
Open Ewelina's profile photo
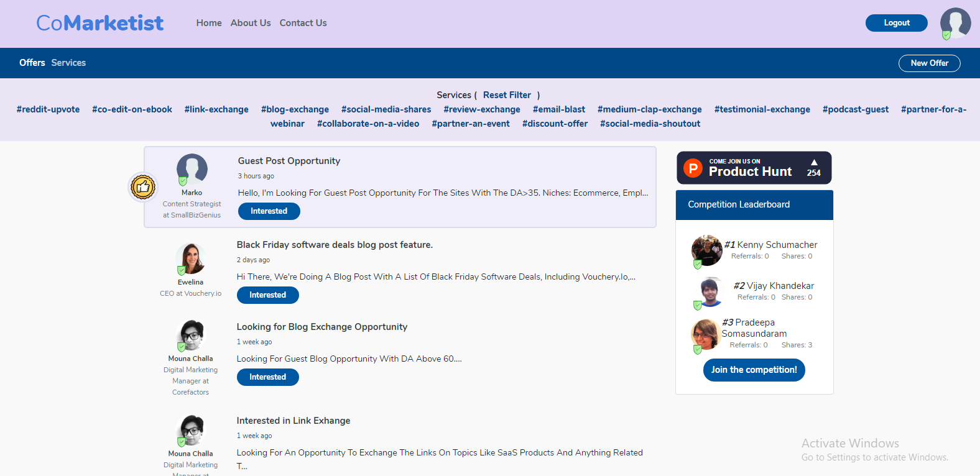pos(190,259)
